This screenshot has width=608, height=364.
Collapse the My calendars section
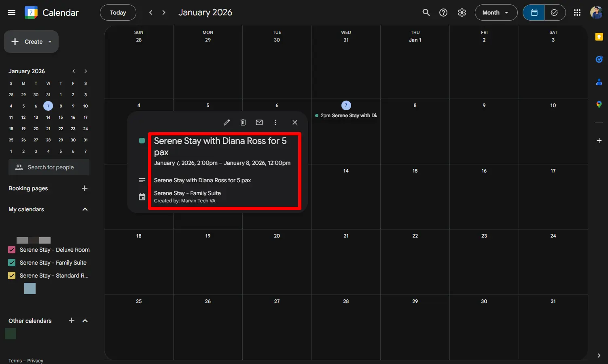point(85,209)
